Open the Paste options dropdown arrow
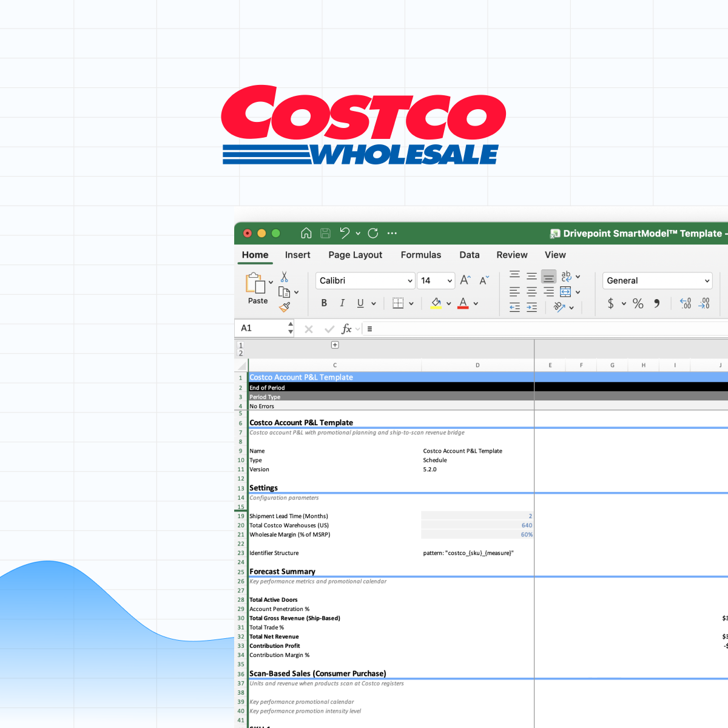This screenshot has width=728, height=728. 271,283
